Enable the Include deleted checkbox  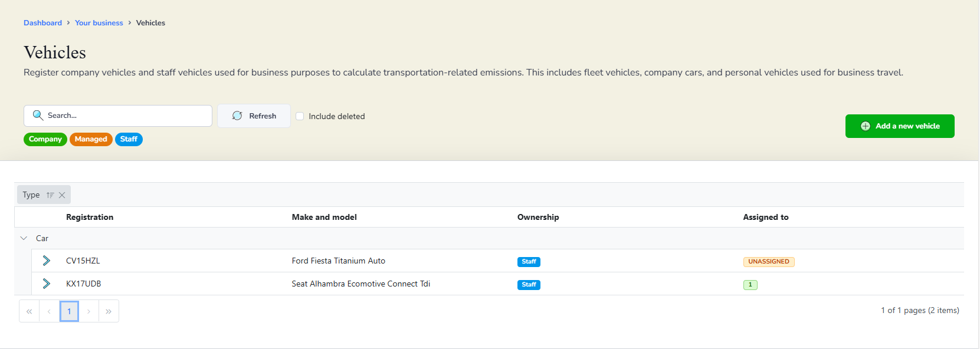[x=300, y=116]
